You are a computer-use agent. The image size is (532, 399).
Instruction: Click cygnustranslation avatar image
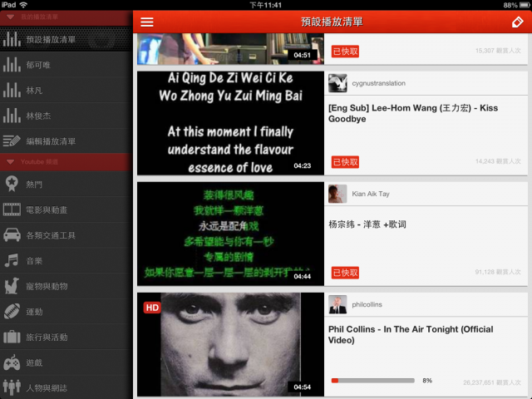(x=337, y=83)
